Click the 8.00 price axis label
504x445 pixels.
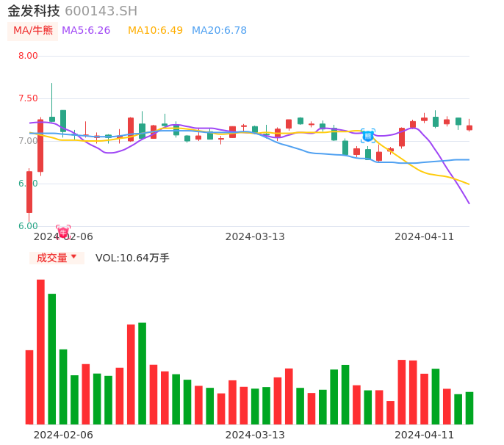tap(28, 56)
